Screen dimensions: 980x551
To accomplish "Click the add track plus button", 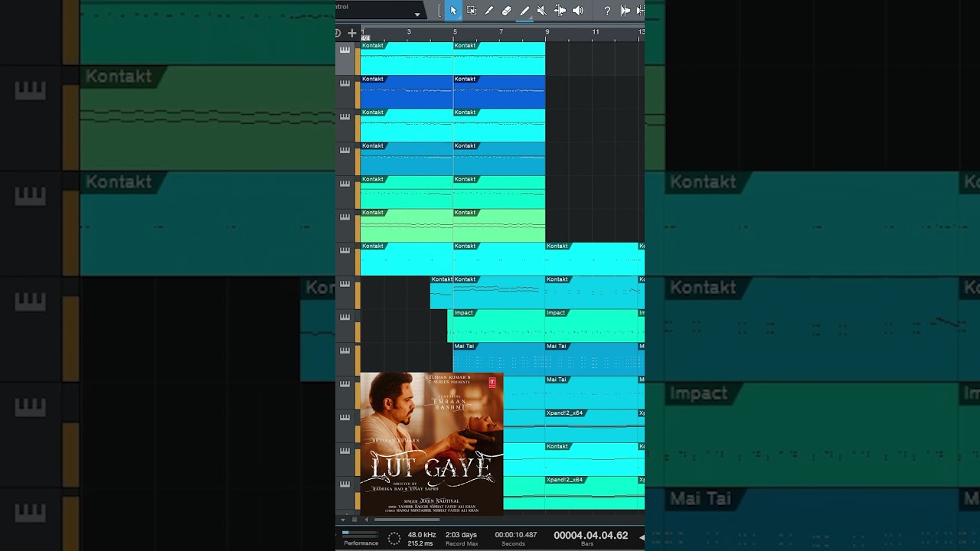I will (352, 33).
